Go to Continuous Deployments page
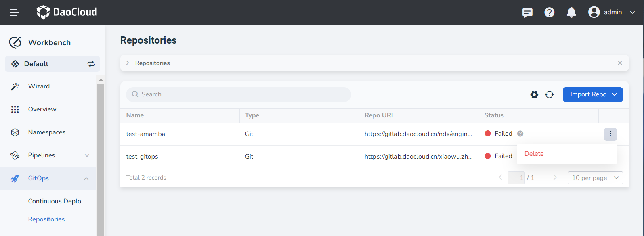Viewport: 644px width, 236px height. coord(57,201)
